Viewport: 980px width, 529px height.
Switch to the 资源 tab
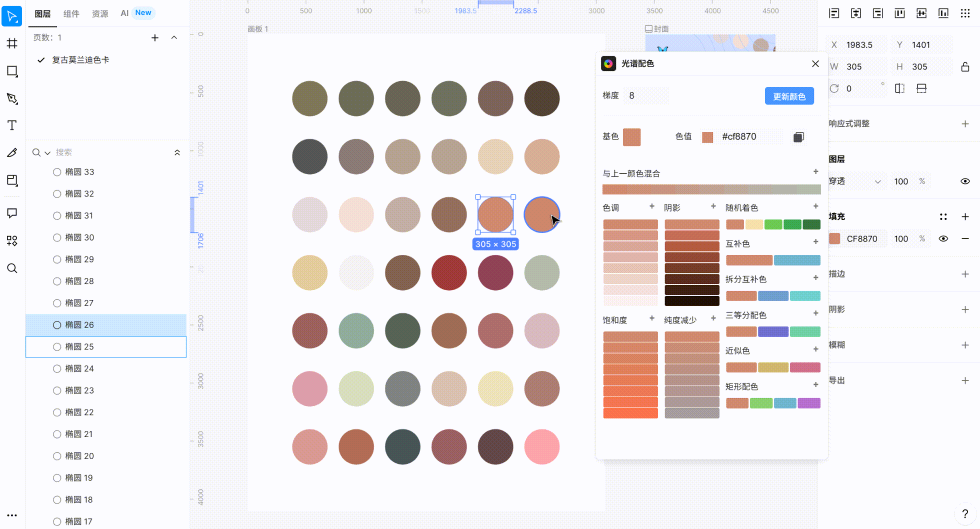coord(99,13)
